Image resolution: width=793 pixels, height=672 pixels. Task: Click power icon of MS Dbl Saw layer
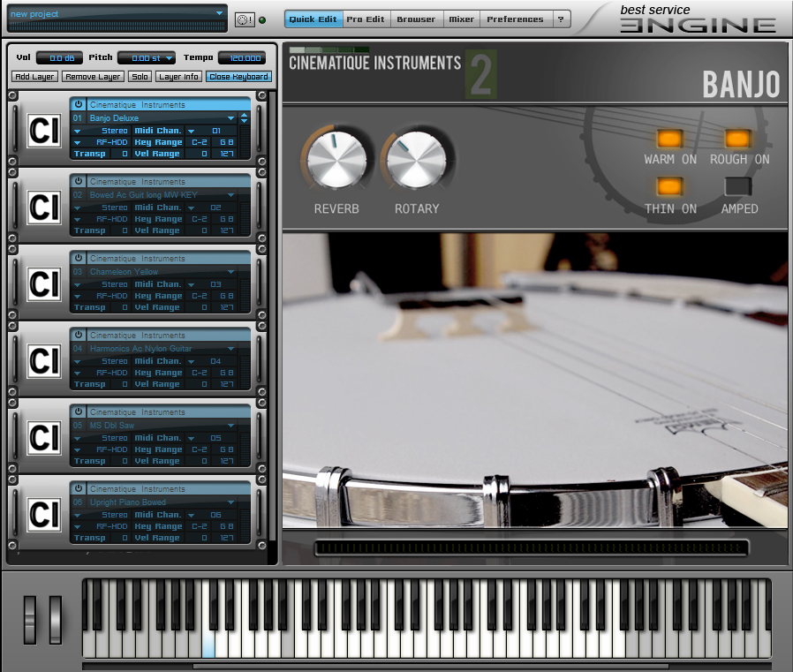point(79,412)
